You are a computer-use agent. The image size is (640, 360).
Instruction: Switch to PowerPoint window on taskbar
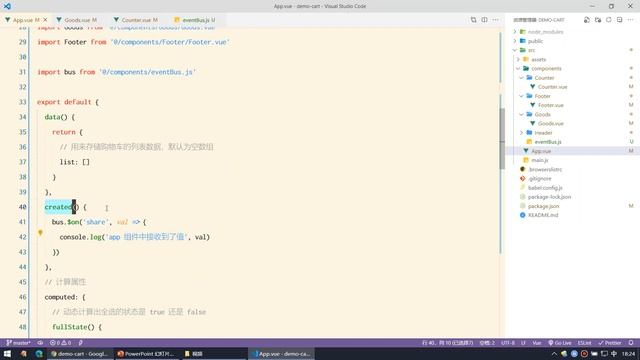click(x=146, y=354)
